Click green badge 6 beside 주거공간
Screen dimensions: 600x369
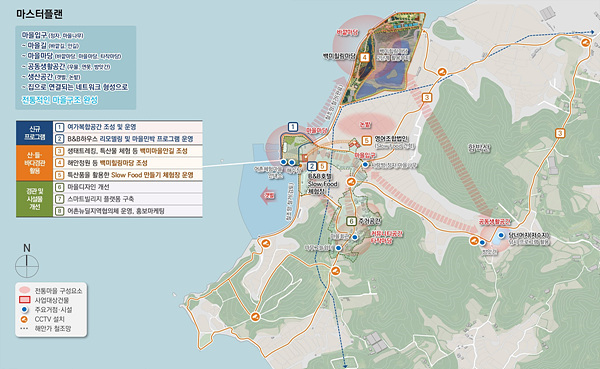[x=352, y=221]
